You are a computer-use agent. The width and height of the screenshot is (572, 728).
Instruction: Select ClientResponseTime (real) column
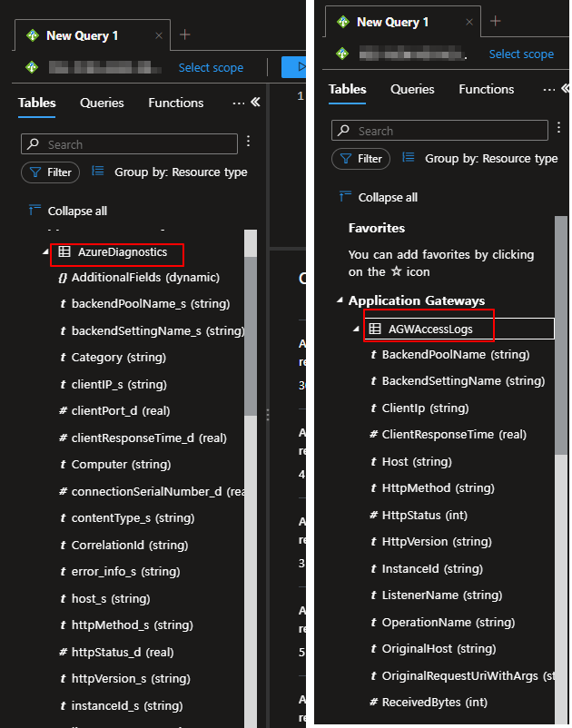coord(448,435)
